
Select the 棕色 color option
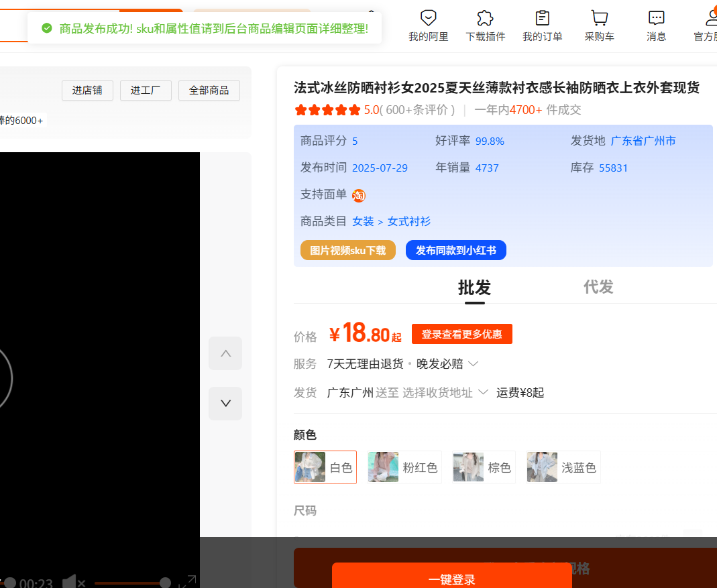484,467
